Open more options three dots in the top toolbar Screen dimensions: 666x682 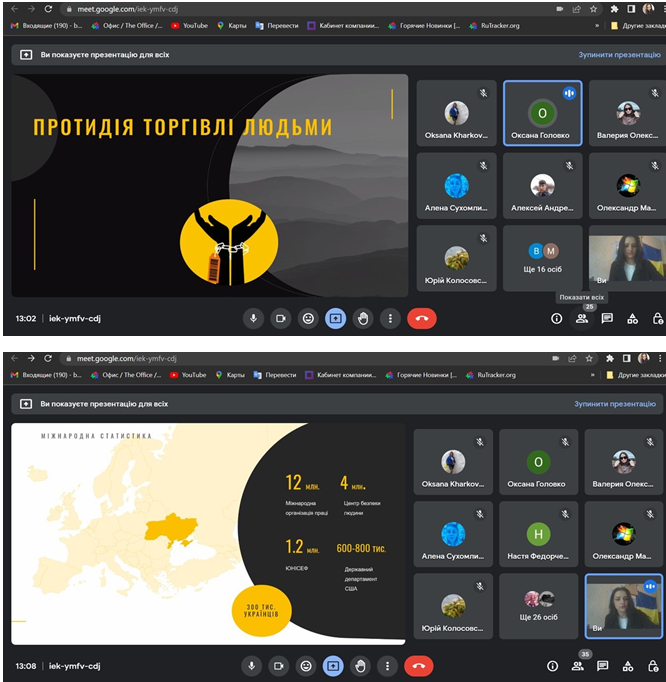[390, 318]
